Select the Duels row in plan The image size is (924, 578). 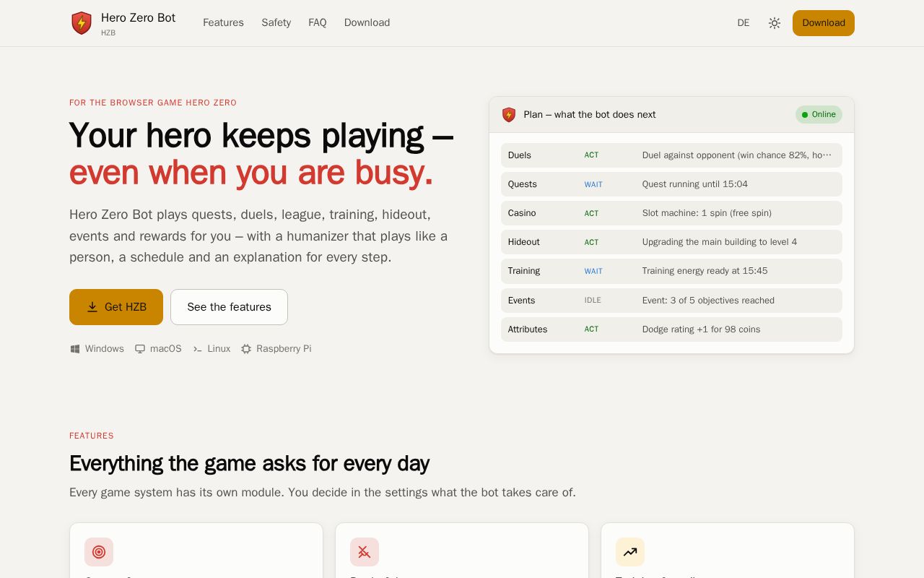(671, 155)
